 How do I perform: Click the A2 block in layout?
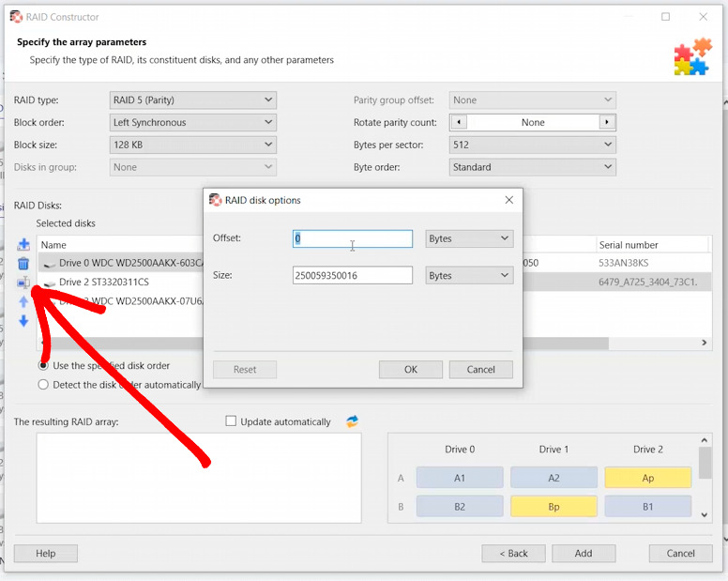pyautogui.click(x=554, y=478)
